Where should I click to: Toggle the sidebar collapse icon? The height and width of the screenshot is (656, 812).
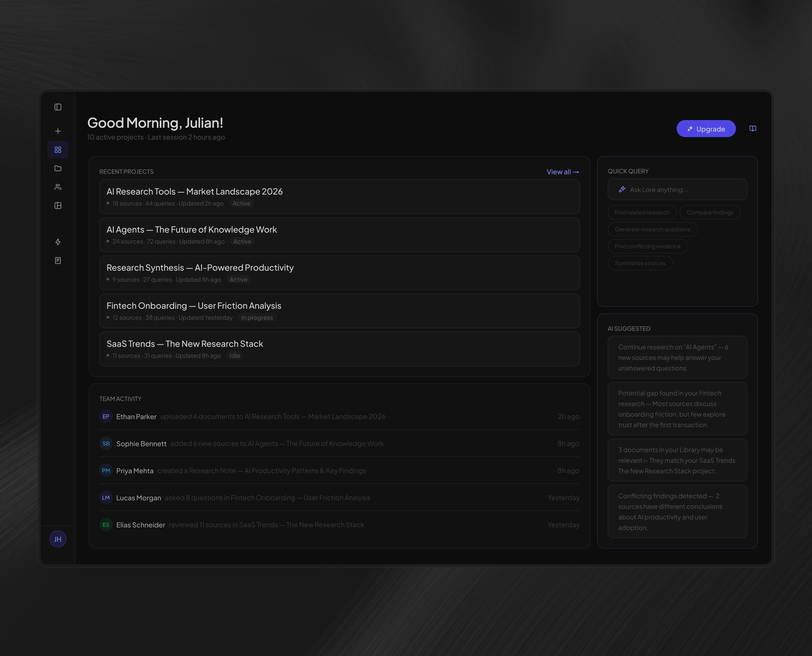[58, 107]
